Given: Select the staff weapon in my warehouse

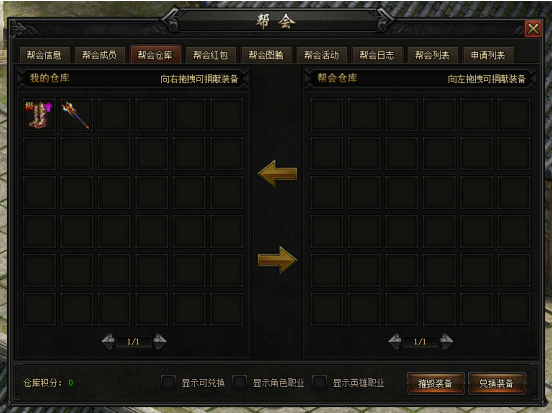Looking at the screenshot, I should tap(76, 114).
